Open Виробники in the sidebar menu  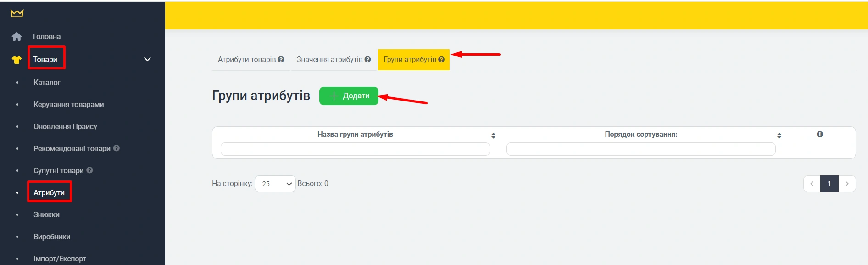coord(52,237)
